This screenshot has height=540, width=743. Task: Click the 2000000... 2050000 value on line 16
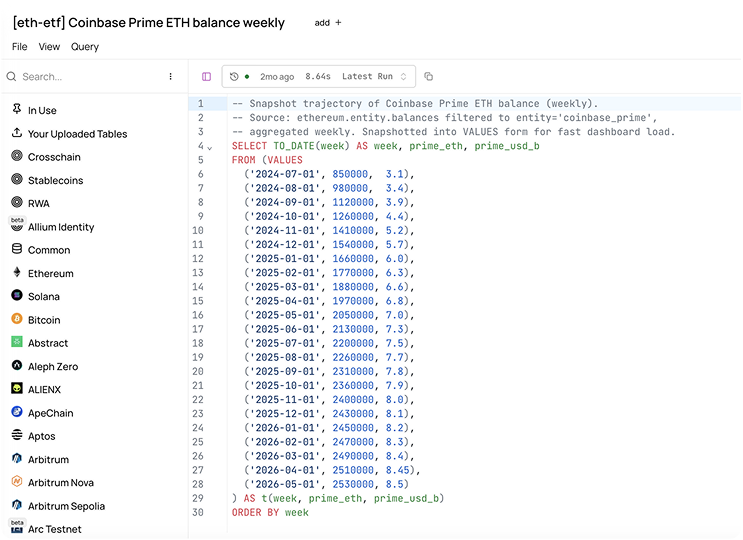353,315
